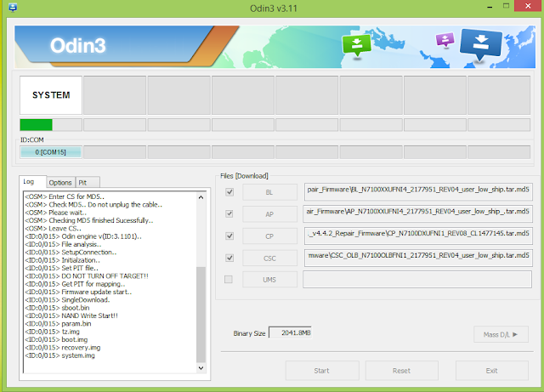Screen dimensions: 544x392
Task: Click the 'NAND Write Start!!' log line
Action: tap(71, 315)
